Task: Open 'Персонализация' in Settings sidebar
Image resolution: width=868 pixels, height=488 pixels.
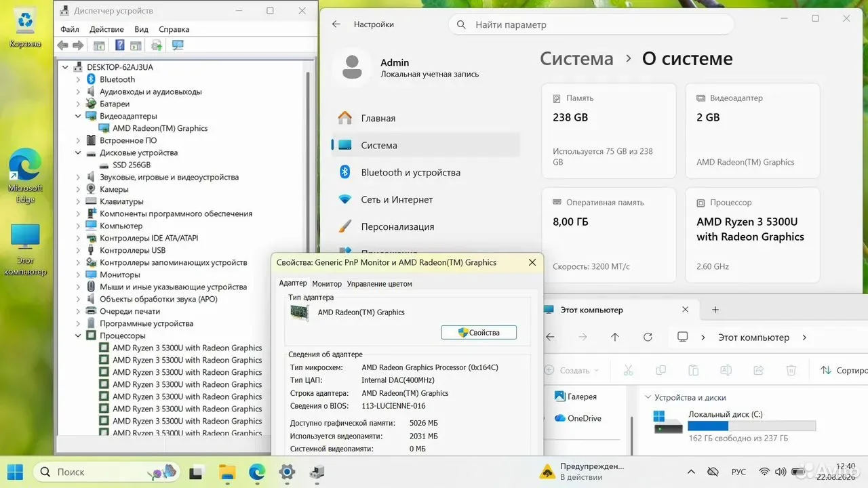Action: (x=425, y=226)
